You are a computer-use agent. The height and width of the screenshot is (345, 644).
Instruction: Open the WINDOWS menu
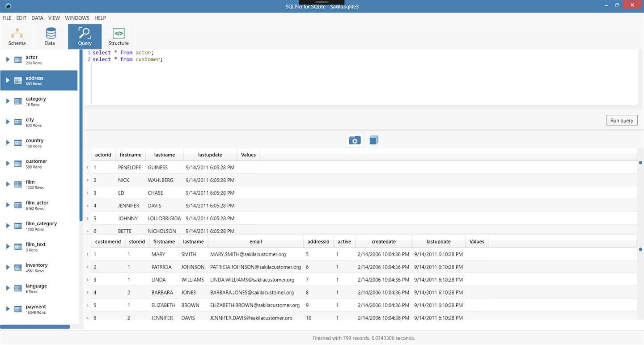click(x=77, y=18)
